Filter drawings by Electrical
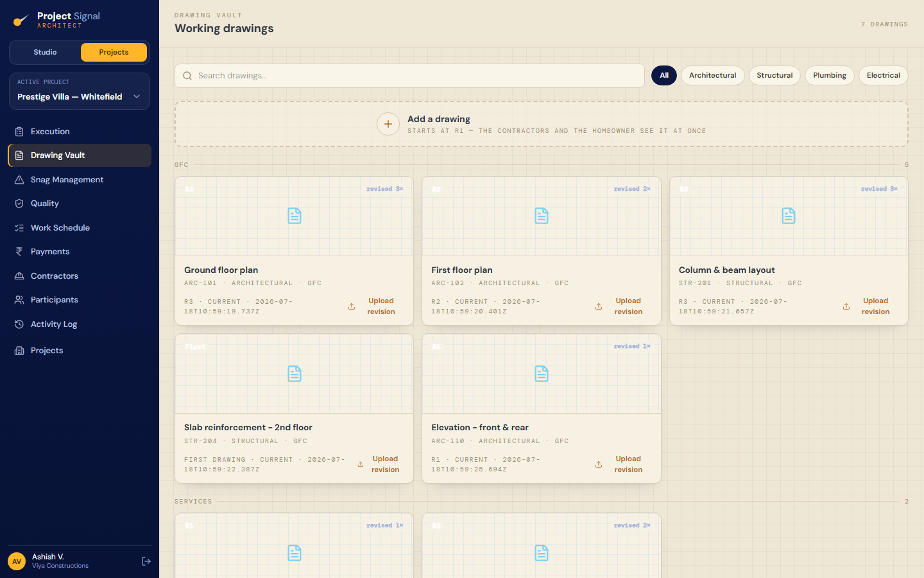Screen dimensions: 924x578 [884, 76]
